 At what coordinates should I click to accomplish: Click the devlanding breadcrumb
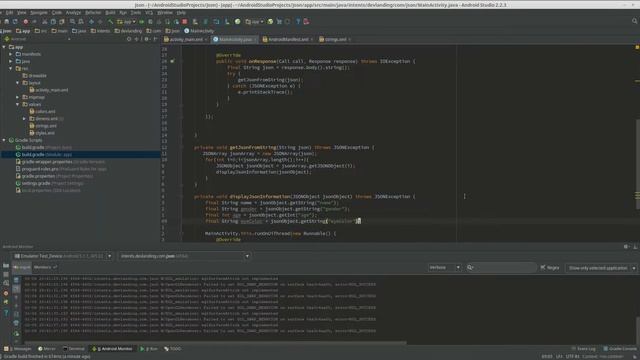tap(129, 31)
